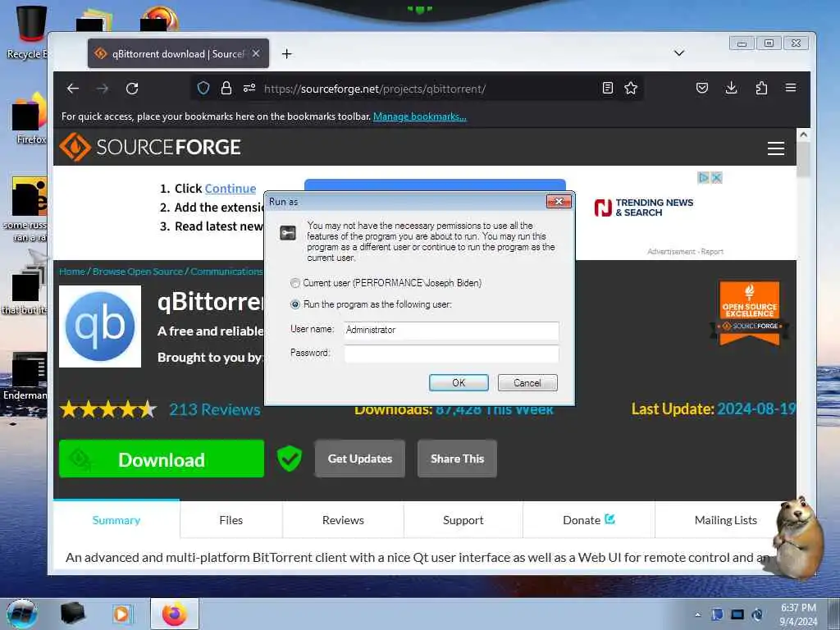840x630 pixels.
Task: Click the network tray icon
Action: tap(737, 614)
